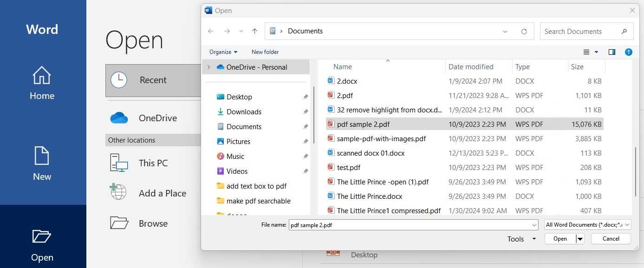Unpin Pictures from the sidebar
The height and width of the screenshot is (268, 644).
(306, 141)
